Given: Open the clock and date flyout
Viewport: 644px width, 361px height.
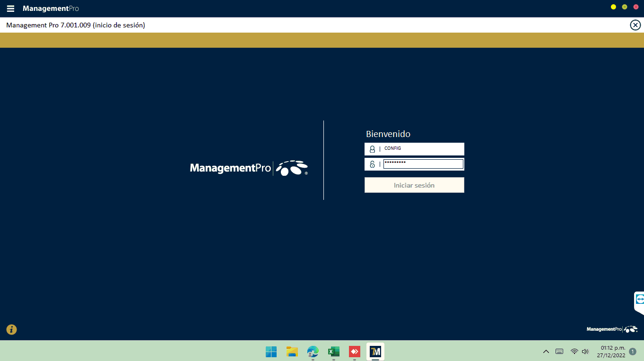Looking at the screenshot, I should 613,352.
